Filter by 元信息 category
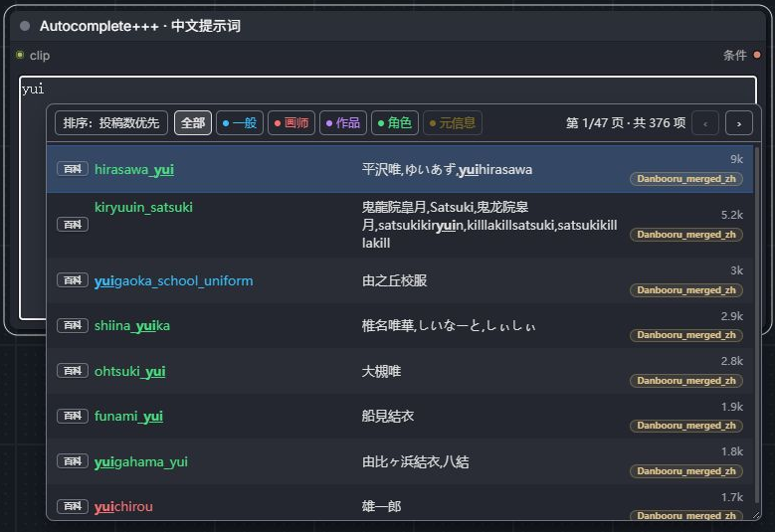Screen dimensions: 775x532 click(x=453, y=123)
